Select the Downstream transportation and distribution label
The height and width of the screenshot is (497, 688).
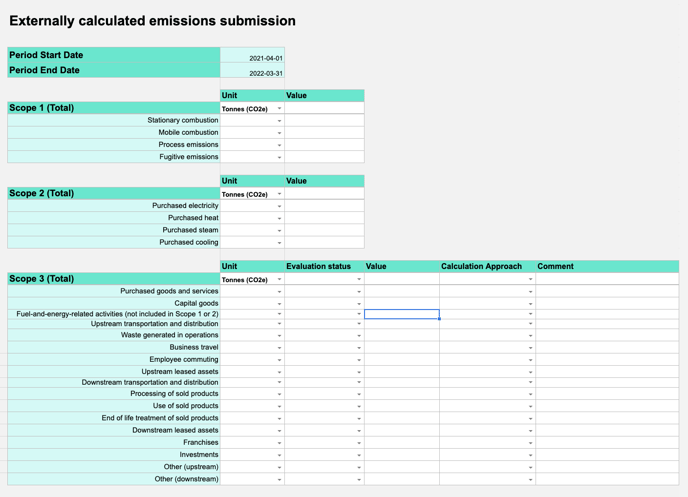pos(114,383)
